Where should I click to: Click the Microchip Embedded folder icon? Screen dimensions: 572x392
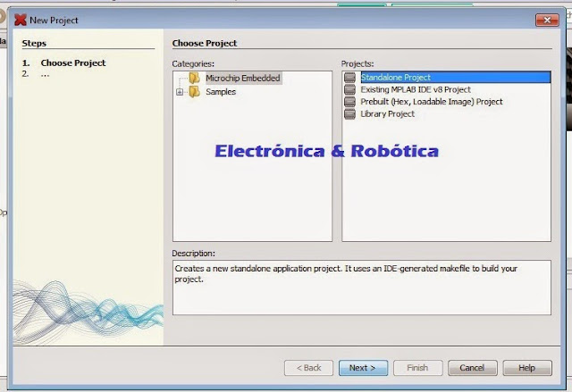[195, 78]
